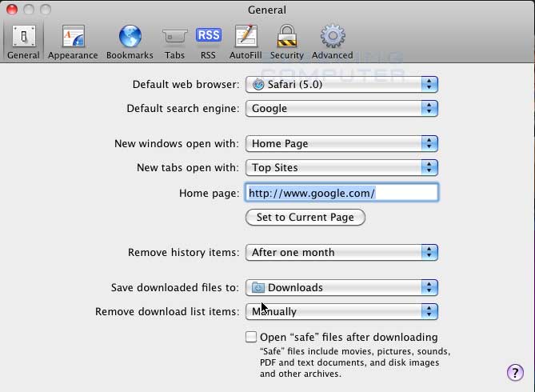Close the General preferences window
Screen dimensions: 535x392
[x=12, y=10]
